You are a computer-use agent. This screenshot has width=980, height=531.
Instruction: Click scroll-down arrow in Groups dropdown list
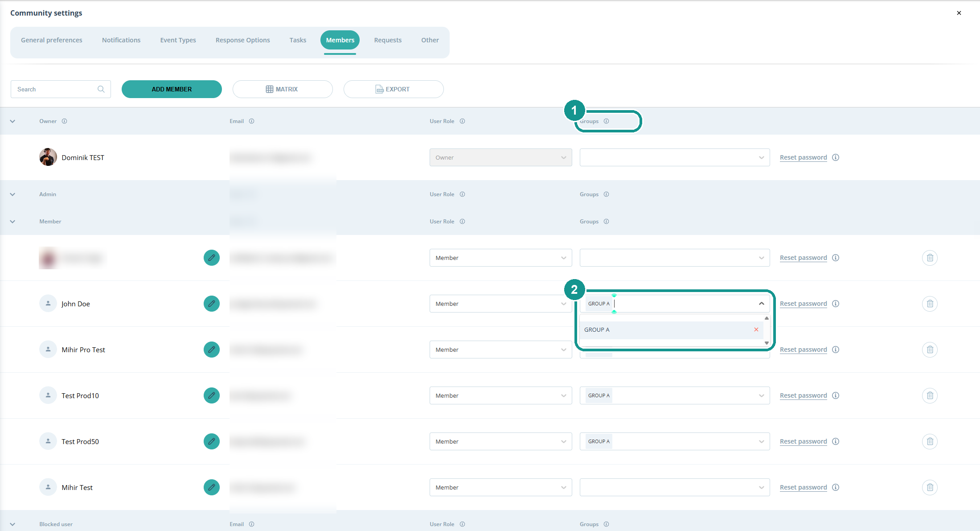(767, 343)
